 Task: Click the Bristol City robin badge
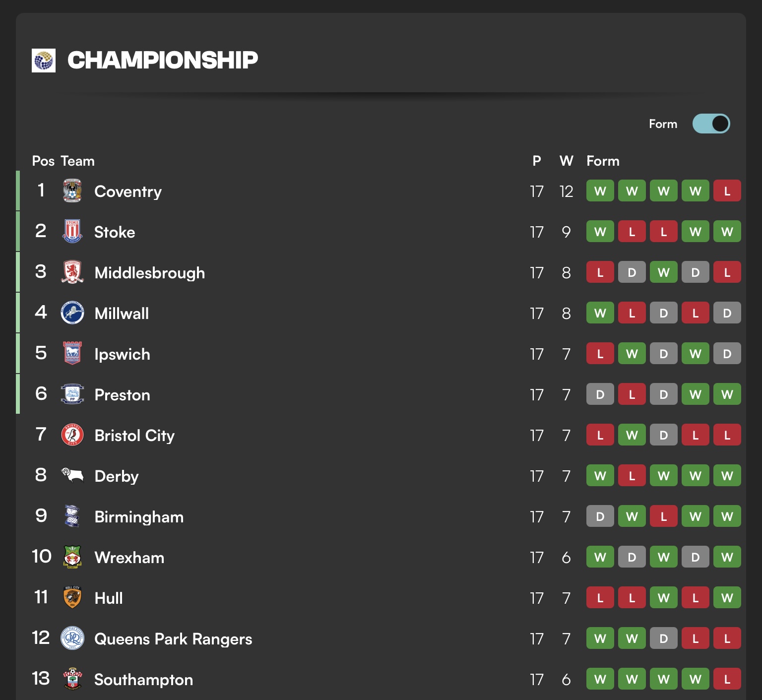[x=72, y=435]
